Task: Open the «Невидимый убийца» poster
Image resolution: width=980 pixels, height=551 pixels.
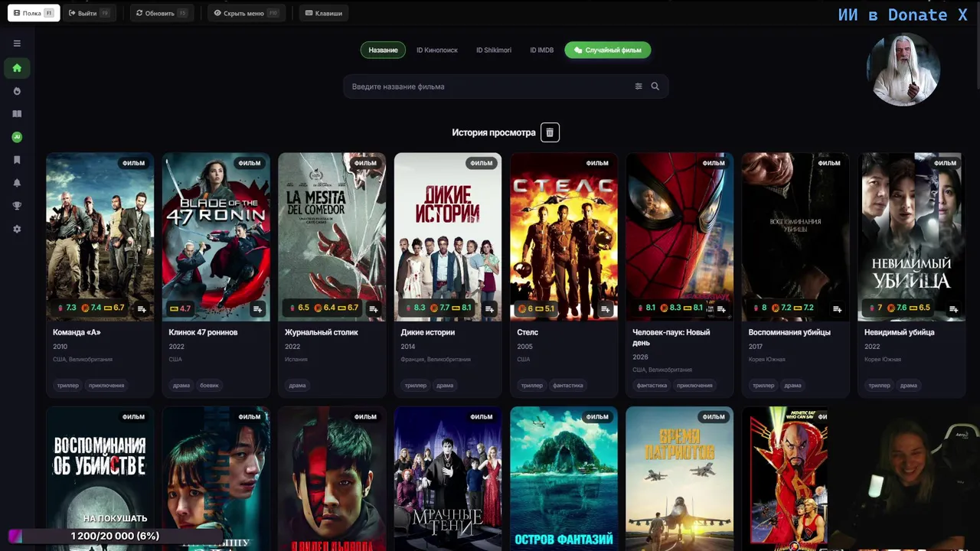Action: point(912,237)
